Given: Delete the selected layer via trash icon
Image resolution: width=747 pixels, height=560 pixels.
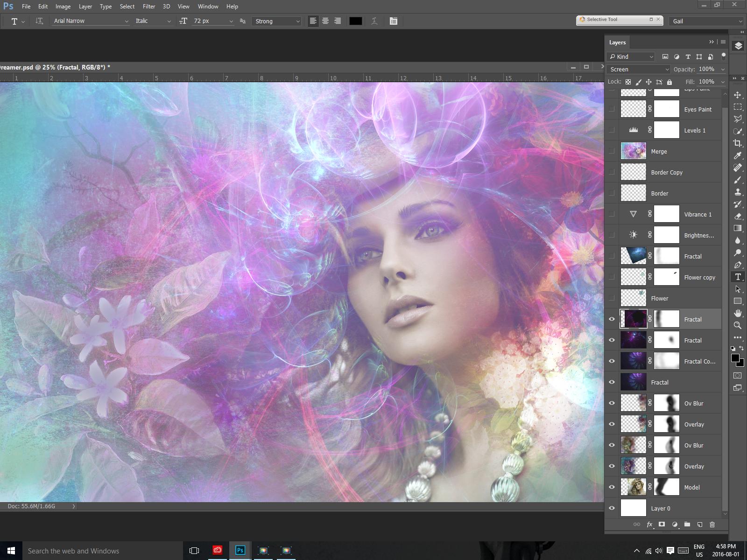Looking at the screenshot, I should pos(712,525).
